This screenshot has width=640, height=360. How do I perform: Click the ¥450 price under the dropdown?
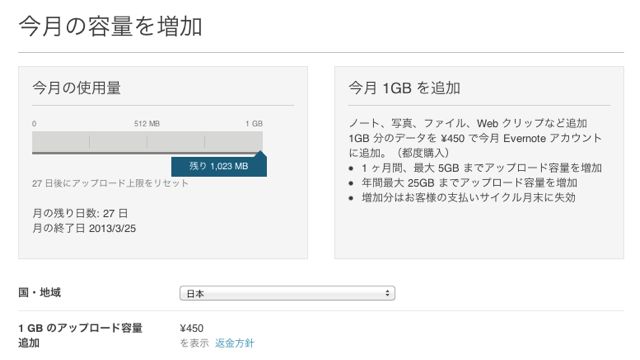[x=191, y=328]
